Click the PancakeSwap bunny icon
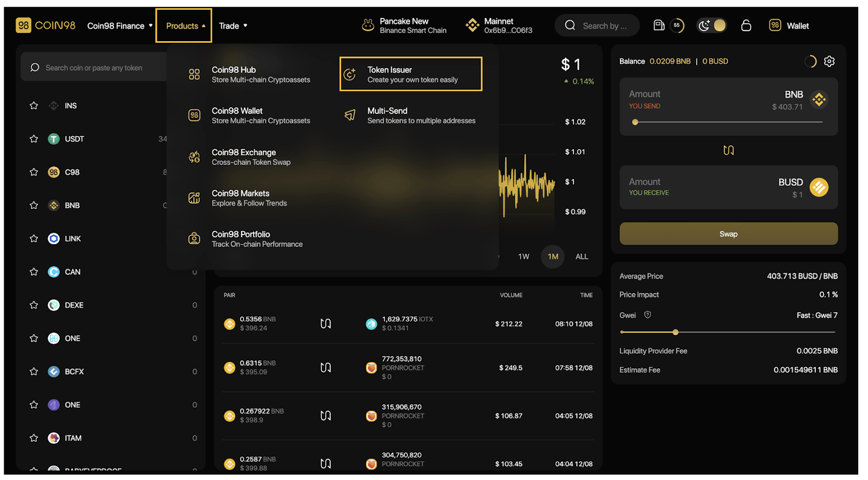Image resolution: width=868 pixels, height=480 pixels. [x=368, y=25]
